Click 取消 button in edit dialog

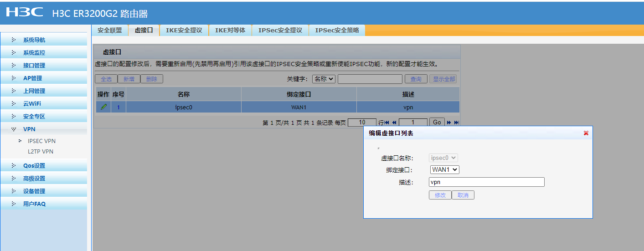463,195
